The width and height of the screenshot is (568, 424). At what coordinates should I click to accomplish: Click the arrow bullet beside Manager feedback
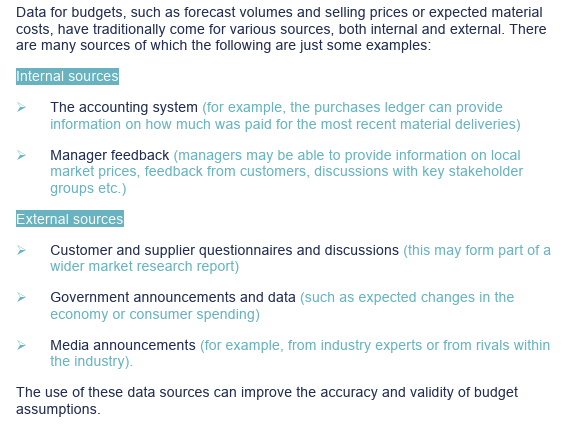click(21, 155)
